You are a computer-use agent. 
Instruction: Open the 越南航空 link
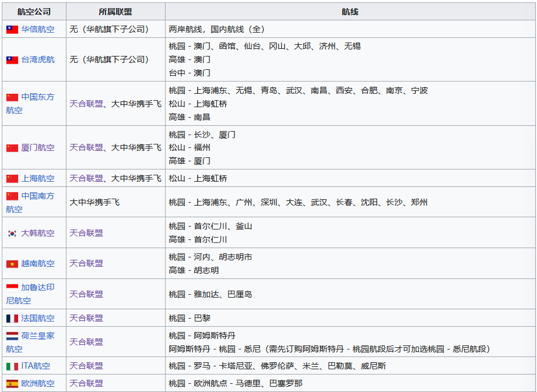click(38, 263)
